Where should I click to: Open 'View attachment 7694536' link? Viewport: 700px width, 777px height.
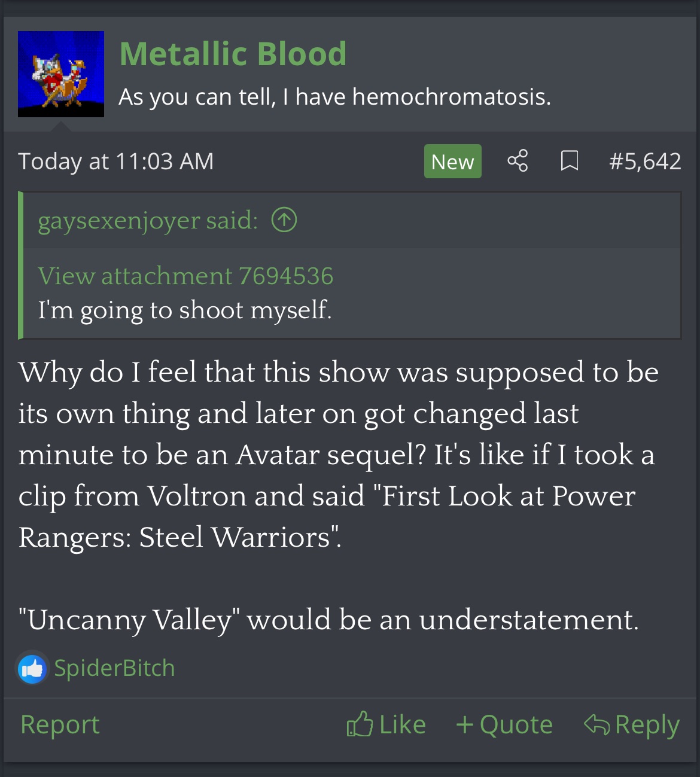[x=185, y=276]
